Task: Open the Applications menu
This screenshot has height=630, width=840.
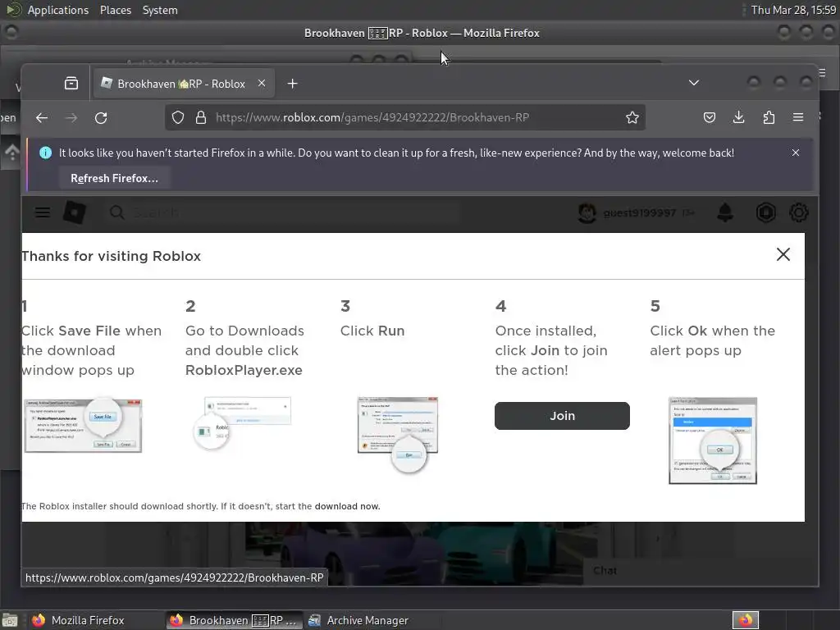Action: click(x=58, y=10)
